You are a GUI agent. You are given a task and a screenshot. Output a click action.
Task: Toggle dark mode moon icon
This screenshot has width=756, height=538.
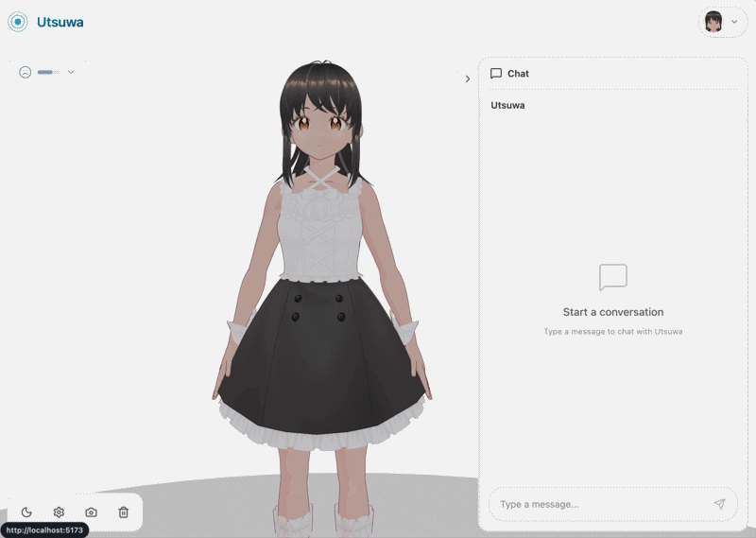click(x=26, y=512)
